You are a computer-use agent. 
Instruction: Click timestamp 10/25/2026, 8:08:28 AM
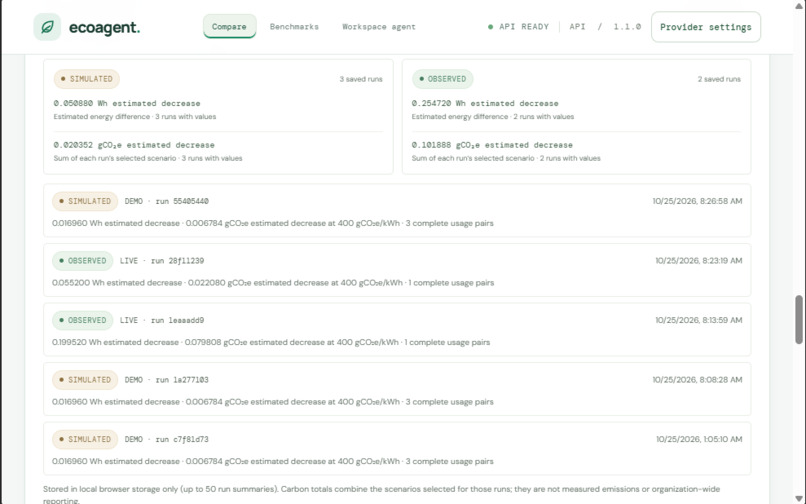(698, 380)
